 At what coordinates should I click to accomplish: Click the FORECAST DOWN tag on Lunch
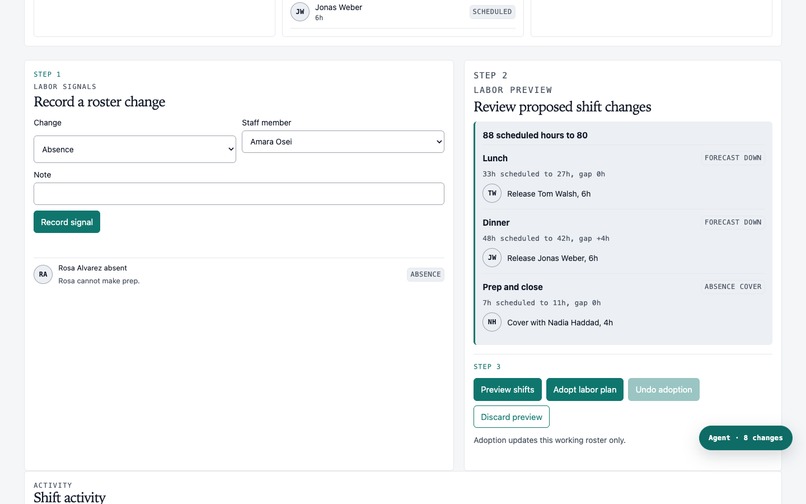click(732, 158)
